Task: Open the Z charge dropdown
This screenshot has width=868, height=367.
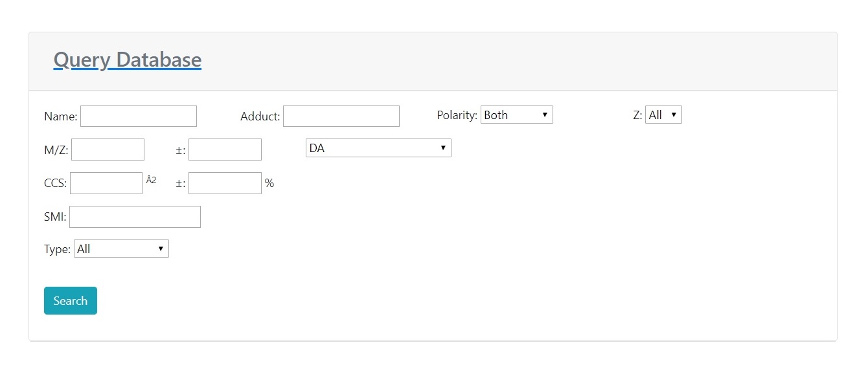Action: coord(663,115)
